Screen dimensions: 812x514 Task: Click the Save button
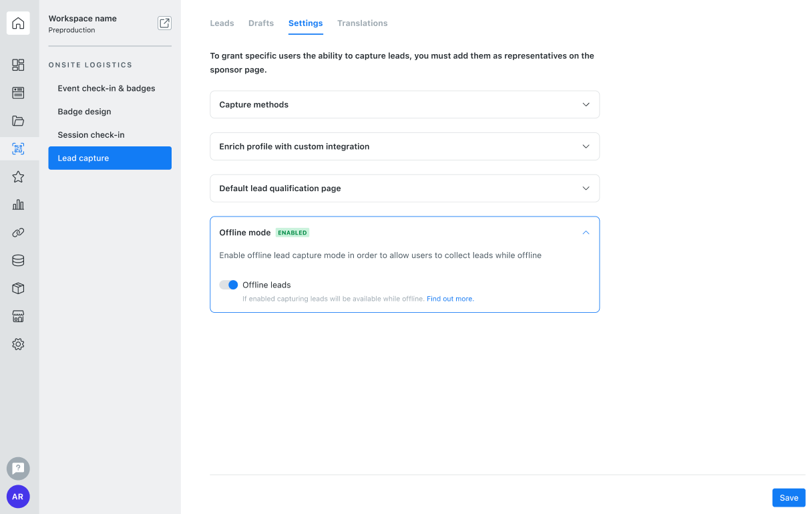pos(789,498)
